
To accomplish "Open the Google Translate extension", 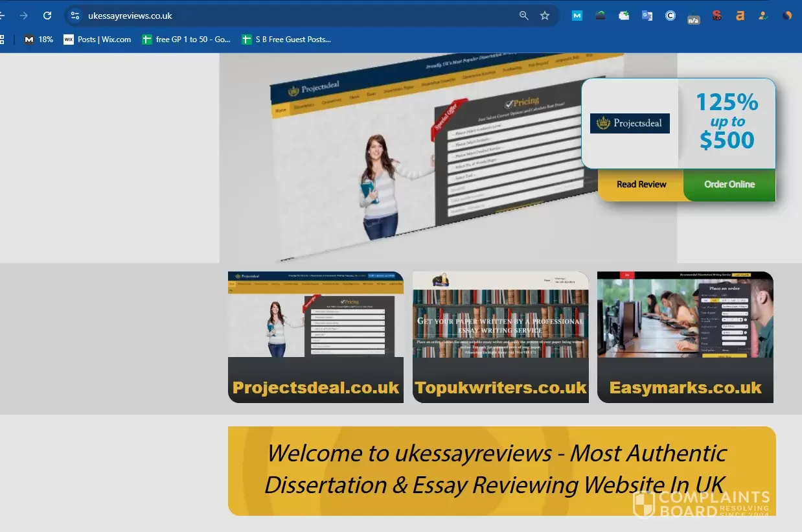I will (647, 16).
